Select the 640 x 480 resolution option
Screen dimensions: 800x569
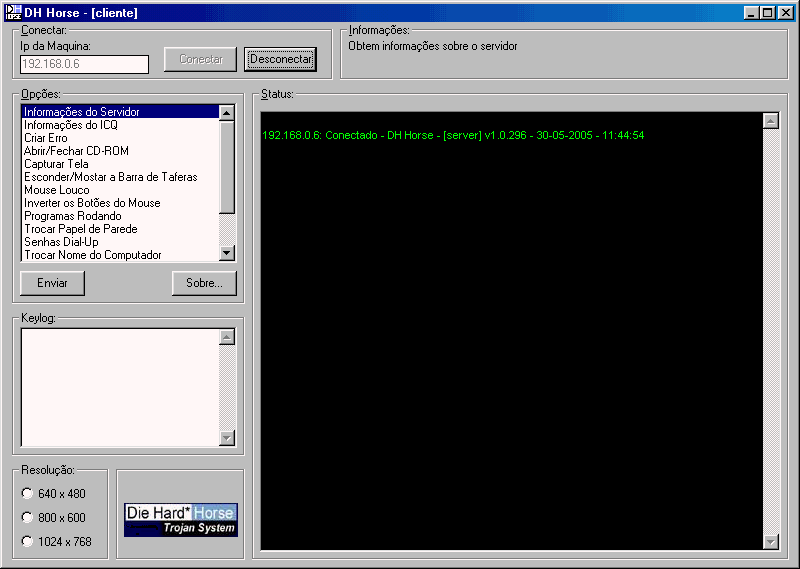pos(27,493)
